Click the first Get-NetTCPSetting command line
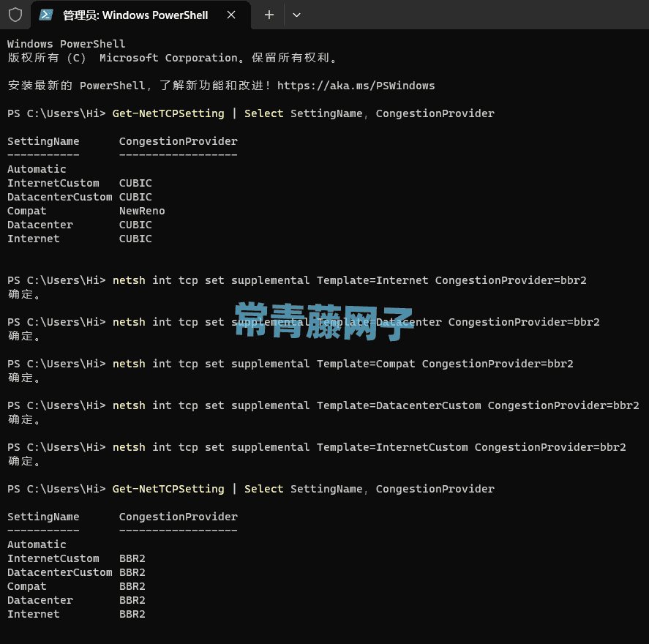Screen dimensions: 649x644 (251, 113)
